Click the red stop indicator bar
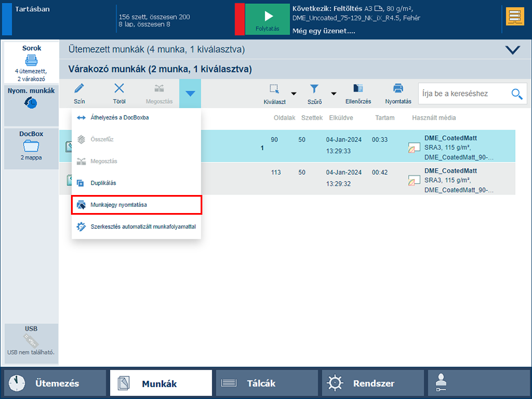This screenshot has height=399, width=532. point(240,19)
